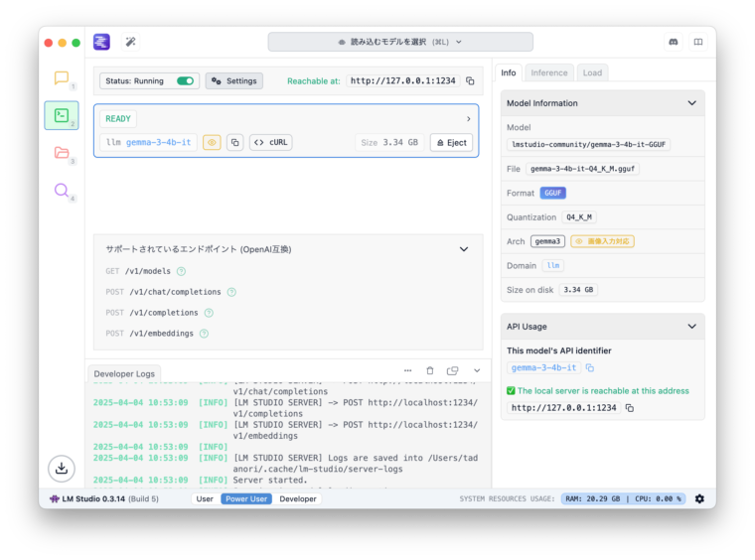Click the magic wand icon

tap(130, 42)
